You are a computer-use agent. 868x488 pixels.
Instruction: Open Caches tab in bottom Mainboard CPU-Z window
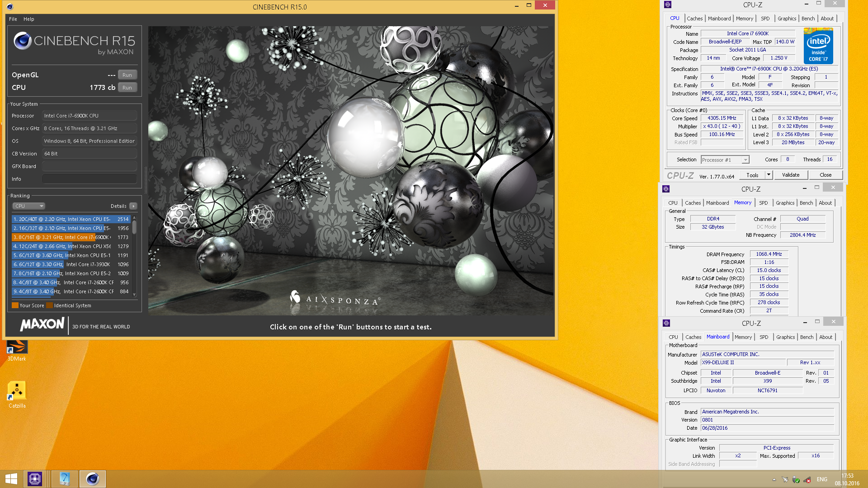tap(693, 337)
